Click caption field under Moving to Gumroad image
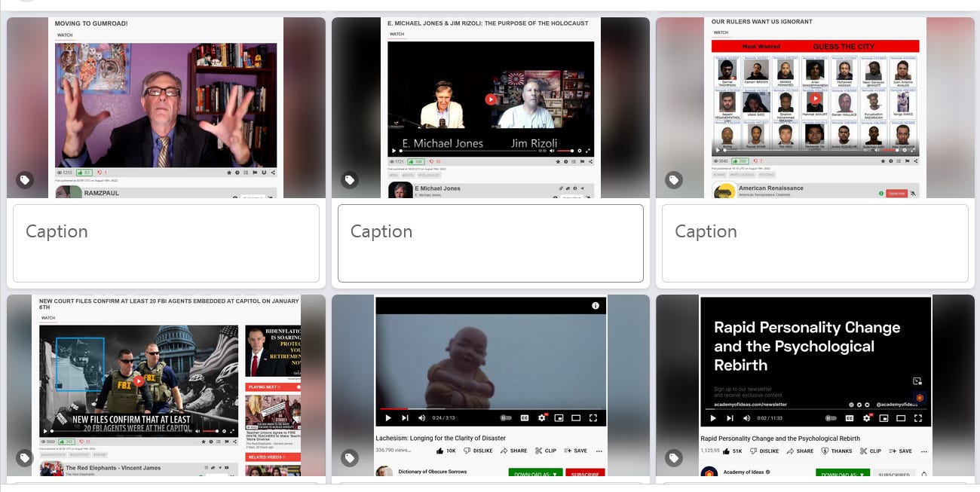This screenshot has width=980, height=492. (166, 243)
